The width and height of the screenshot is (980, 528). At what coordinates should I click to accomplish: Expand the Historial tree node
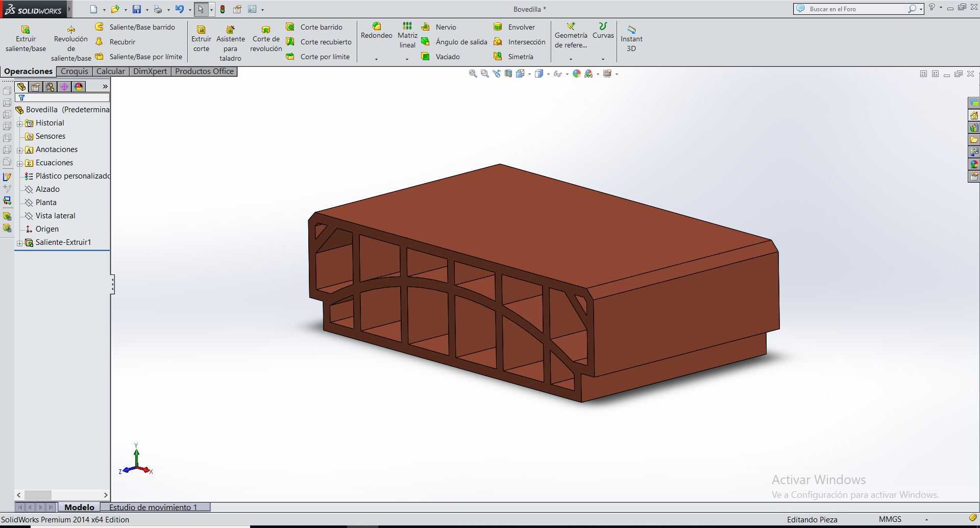click(x=20, y=123)
